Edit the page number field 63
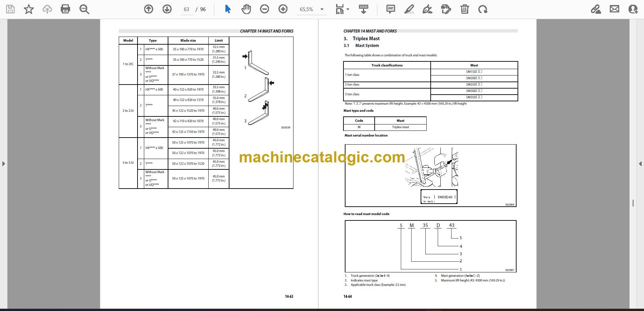644x311 pixels. 186,9
